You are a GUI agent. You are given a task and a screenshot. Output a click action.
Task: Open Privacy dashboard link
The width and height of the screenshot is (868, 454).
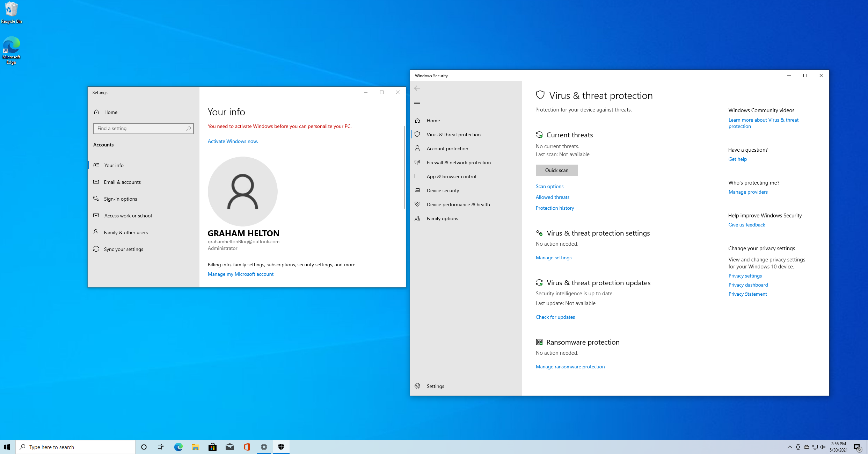tap(748, 285)
